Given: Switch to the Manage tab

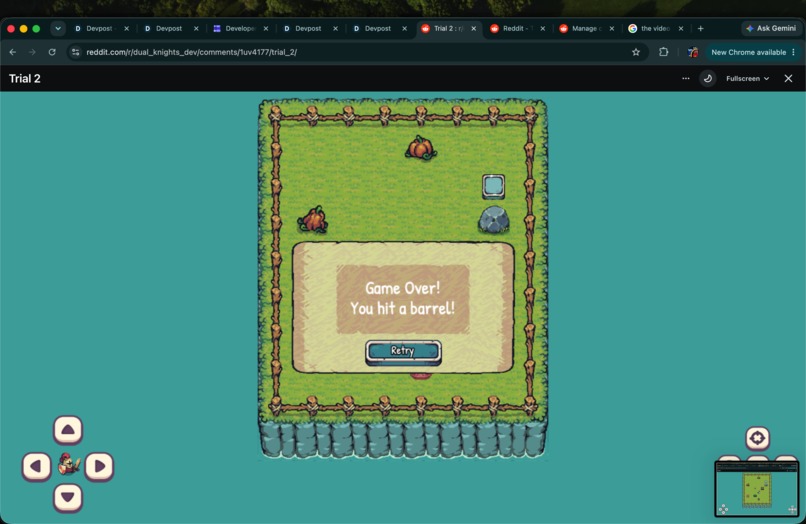Looking at the screenshot, I should pyautogui.click(x=586, y=28).
